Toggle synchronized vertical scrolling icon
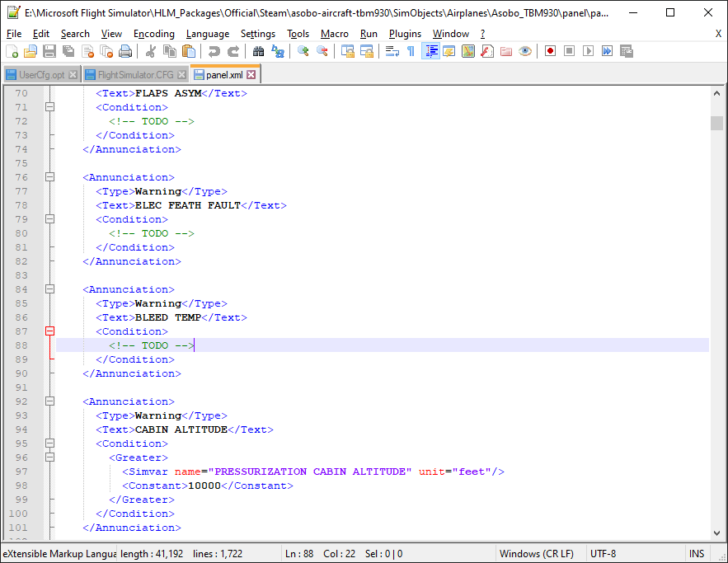728x563 pixels. [347, 51]
